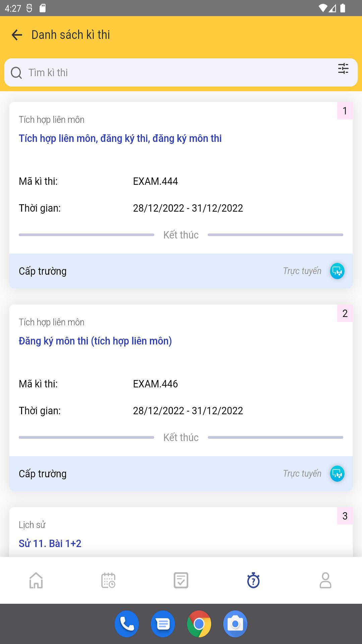The width and height of the screenshot is (362, 644).
Task: Open exam 'Tích hợp liên môn, đăng ký thi'
Action: coord(120,138)
